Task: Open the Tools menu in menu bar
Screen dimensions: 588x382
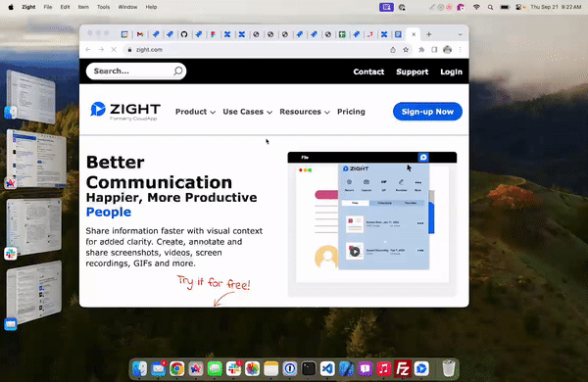Action: (103, 7)
